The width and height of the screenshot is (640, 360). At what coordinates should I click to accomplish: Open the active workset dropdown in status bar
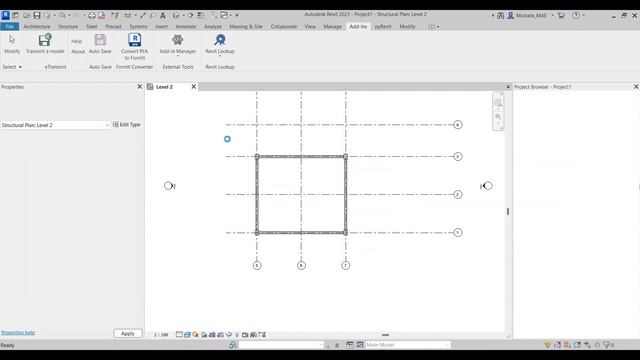281,345
